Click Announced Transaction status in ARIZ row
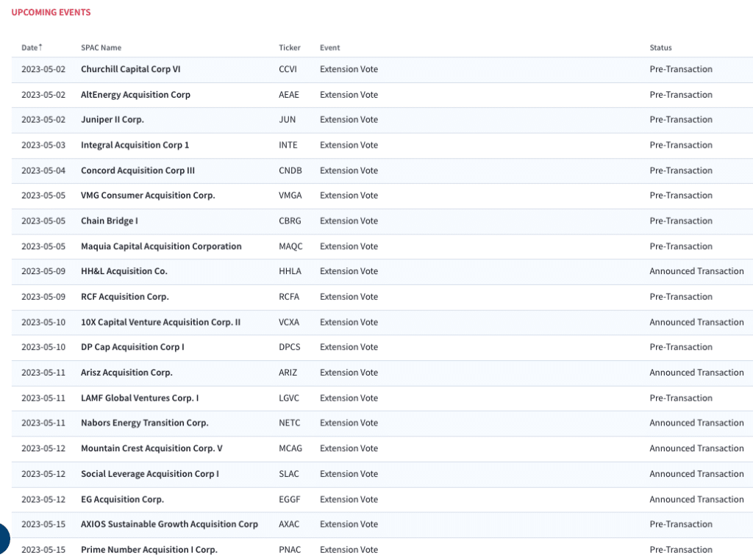This screenshot has width=753, height=560. [x=697, y=373]
